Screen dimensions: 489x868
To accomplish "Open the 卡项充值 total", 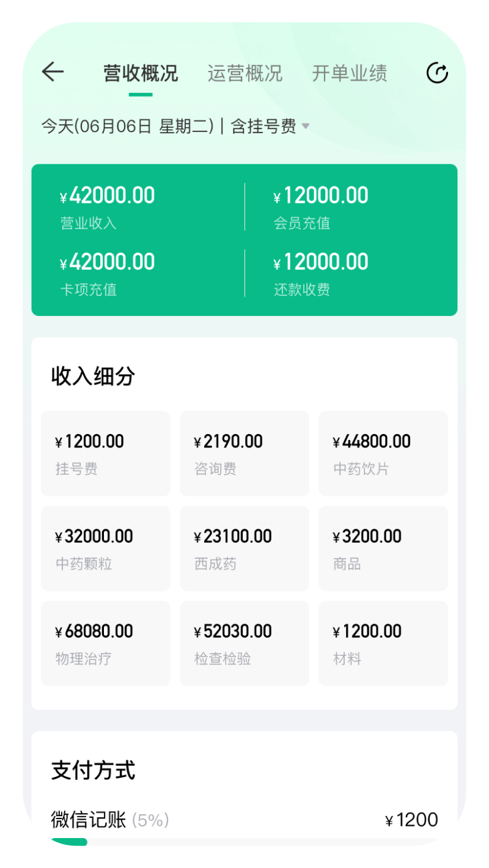I will [108, 262].
